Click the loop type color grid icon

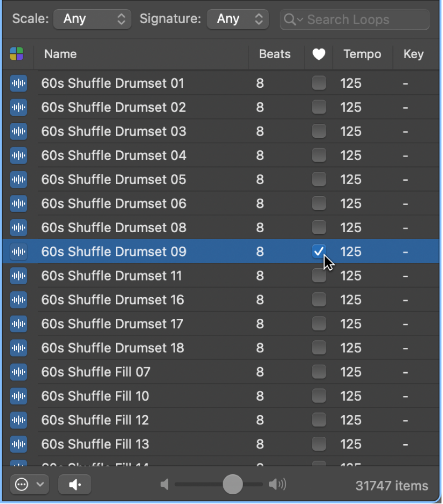point(17,54)
